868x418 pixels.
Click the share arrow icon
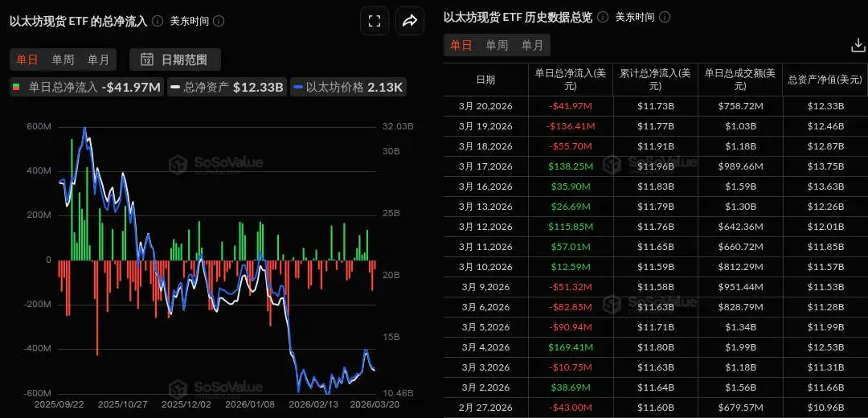(410, 21)
